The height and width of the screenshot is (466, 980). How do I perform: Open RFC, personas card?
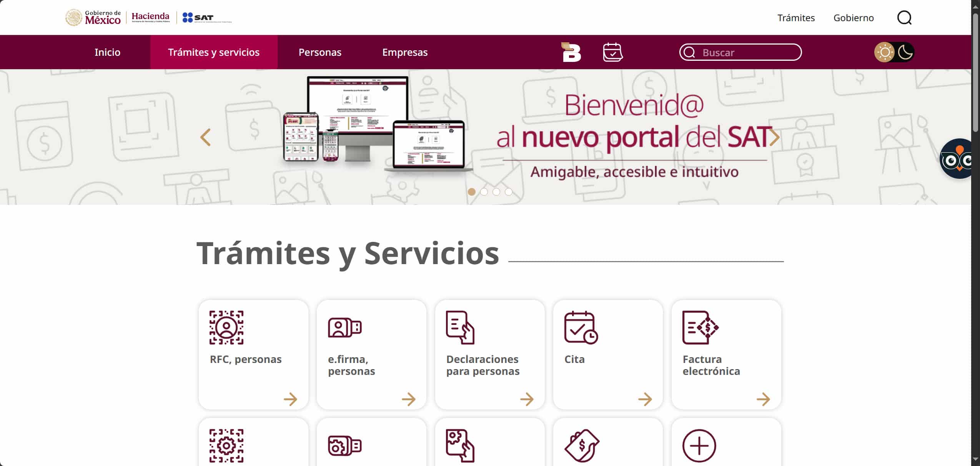point(253,354)
